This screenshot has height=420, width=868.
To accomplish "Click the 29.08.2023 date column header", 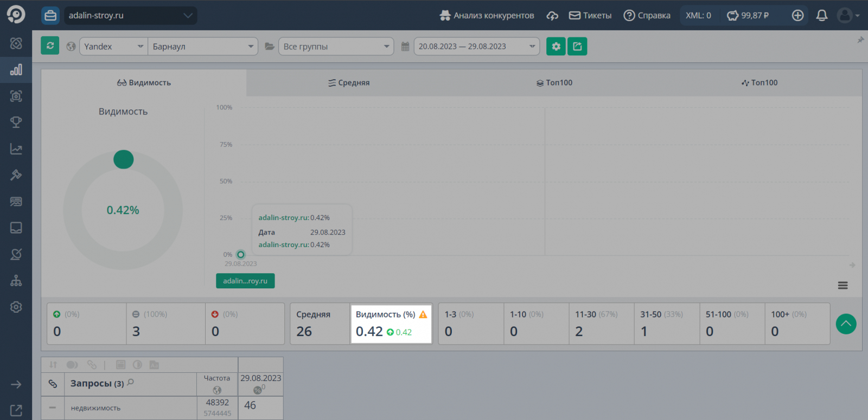I will click(261, 384).
